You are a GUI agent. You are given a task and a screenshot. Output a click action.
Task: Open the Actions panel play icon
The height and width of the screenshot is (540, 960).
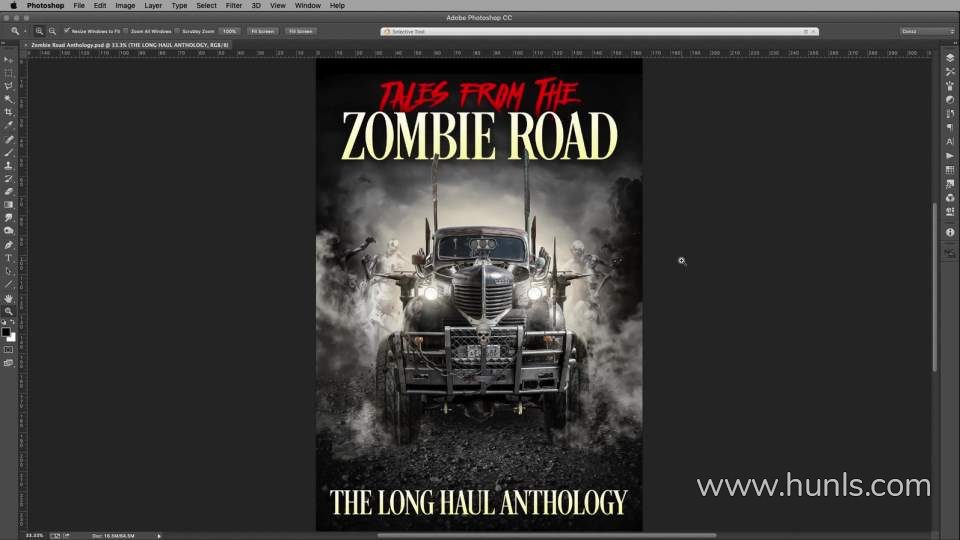point(950,156)
